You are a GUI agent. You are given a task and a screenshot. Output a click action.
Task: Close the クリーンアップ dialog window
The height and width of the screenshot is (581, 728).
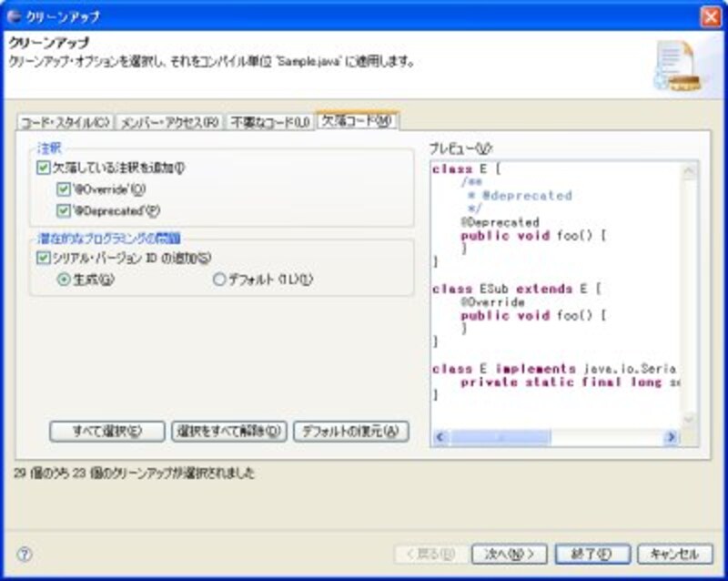coord(711,17)
